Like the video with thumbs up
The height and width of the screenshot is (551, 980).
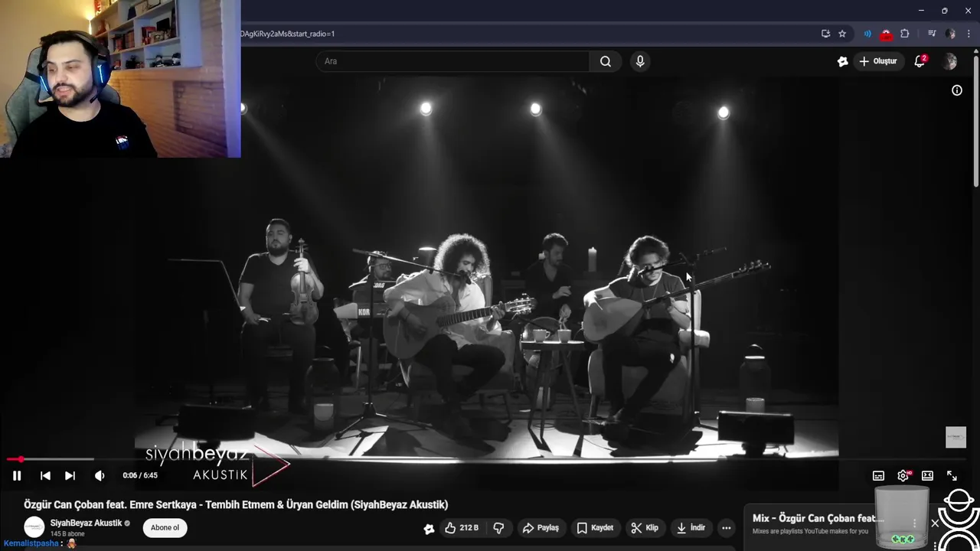[x=462, y=528]
